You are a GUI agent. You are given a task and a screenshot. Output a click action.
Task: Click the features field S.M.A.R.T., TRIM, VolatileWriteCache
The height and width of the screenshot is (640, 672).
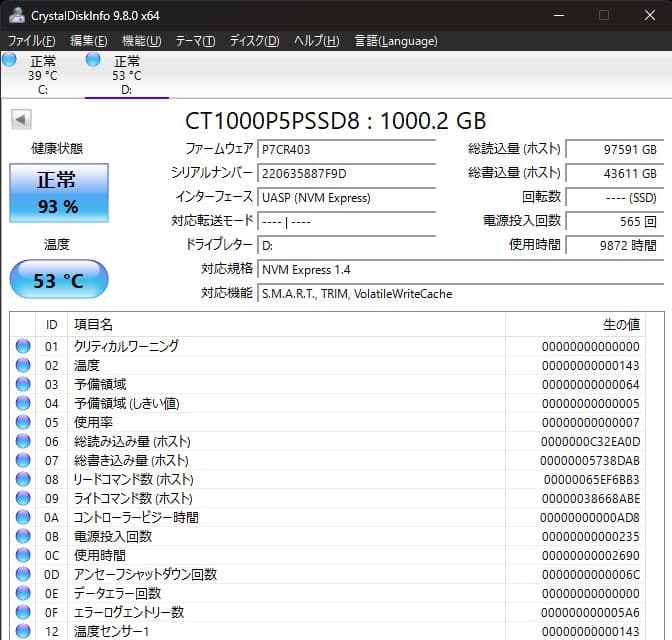coord(461,294)
